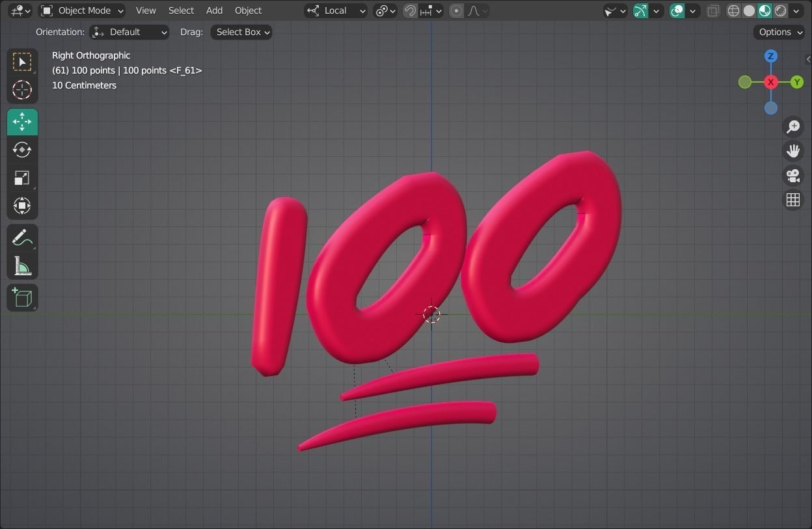The height and width of the screenshot is (529, 812).
Task: Activate the 3D Cursor tool
Action: pos(22,90)
